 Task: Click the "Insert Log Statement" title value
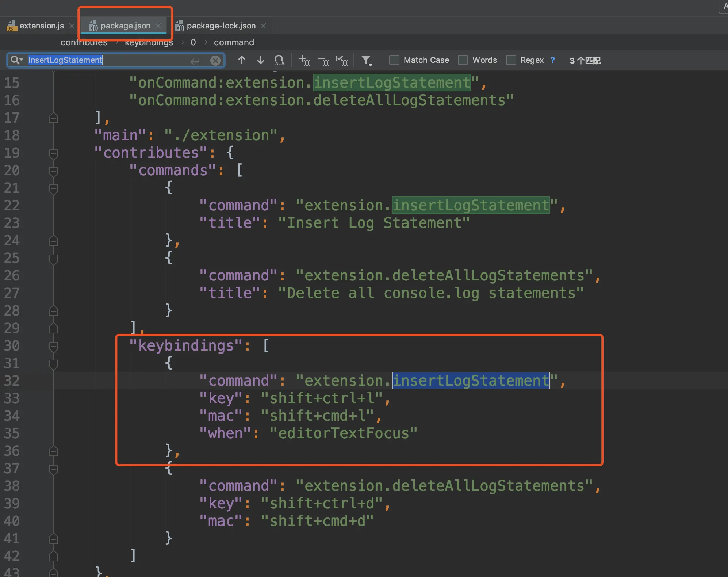[374, 223]
